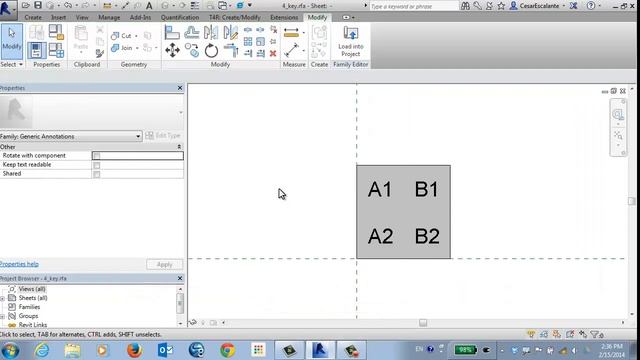
Task: Click the Properties help link
Action: [19, 264]
